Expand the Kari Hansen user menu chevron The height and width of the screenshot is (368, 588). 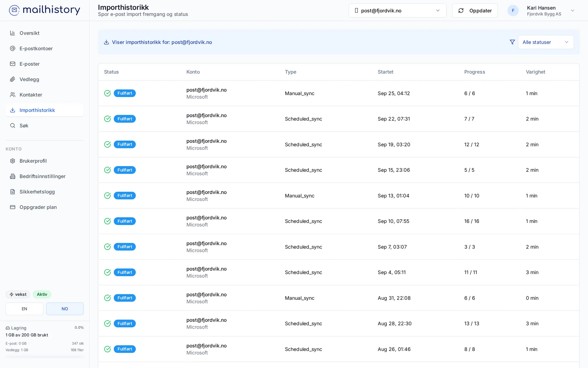(572, 11)
